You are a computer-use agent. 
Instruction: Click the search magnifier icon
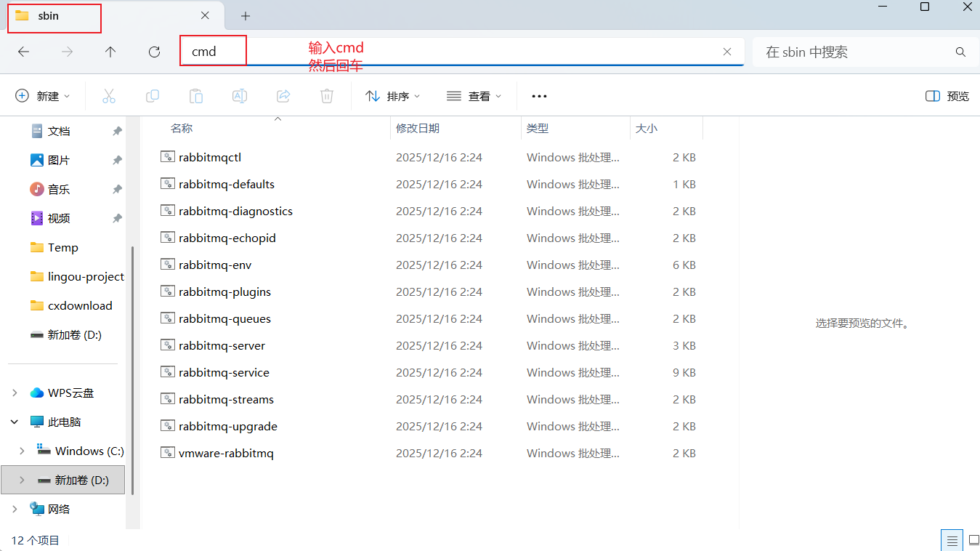pyautogui.click(x=961, y=52)
